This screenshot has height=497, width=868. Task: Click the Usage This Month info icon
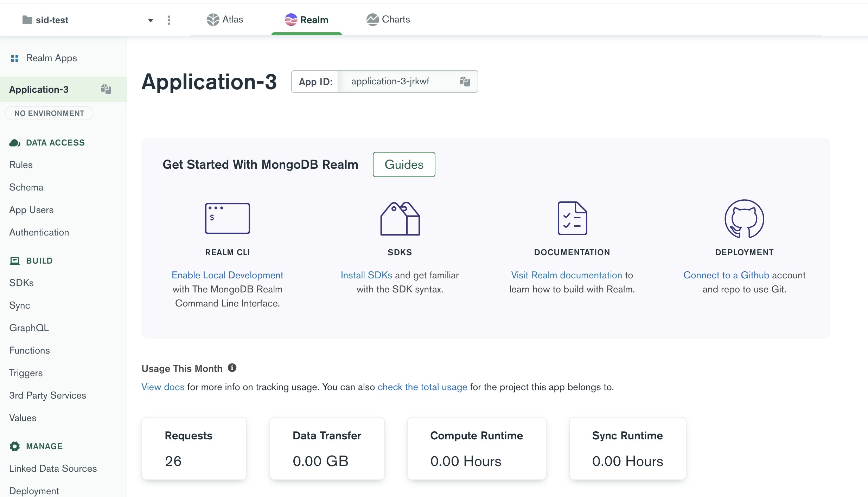[x=232, y=368]
